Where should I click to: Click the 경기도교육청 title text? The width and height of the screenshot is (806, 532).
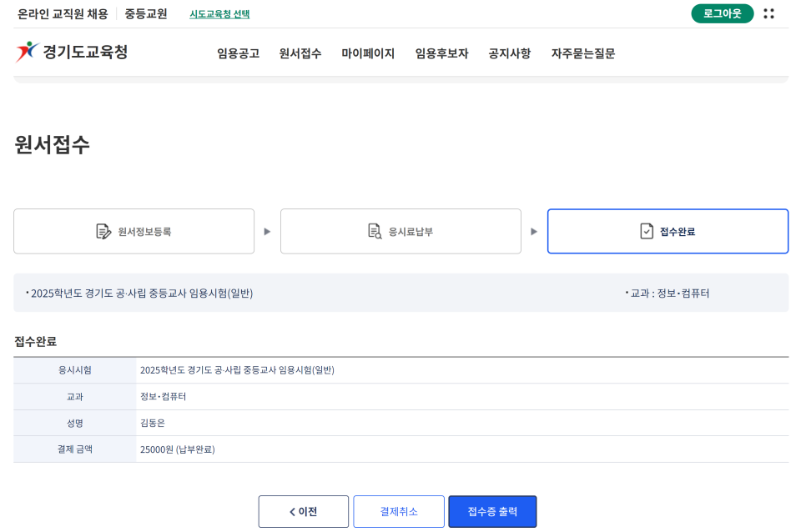(x=85, y=52)
